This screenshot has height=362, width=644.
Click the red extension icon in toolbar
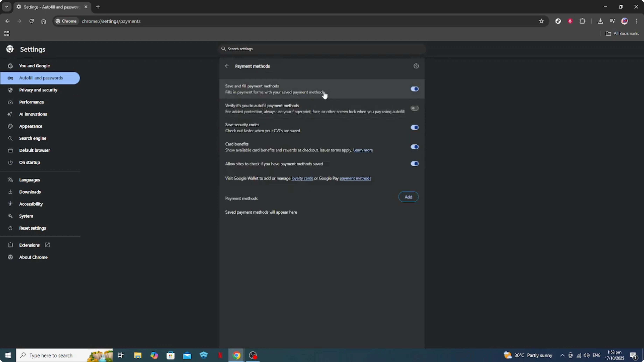point(570,21)
